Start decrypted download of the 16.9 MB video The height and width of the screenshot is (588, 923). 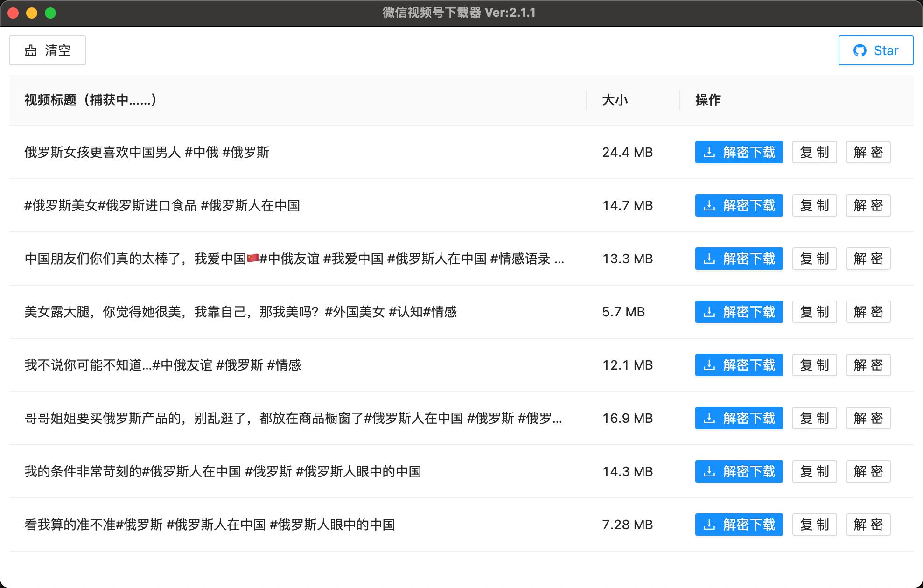coord(739,418)
